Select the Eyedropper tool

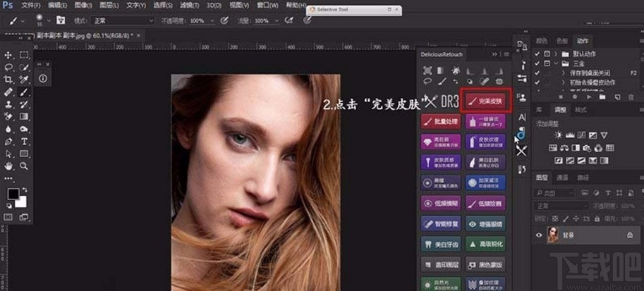[24, 79]
